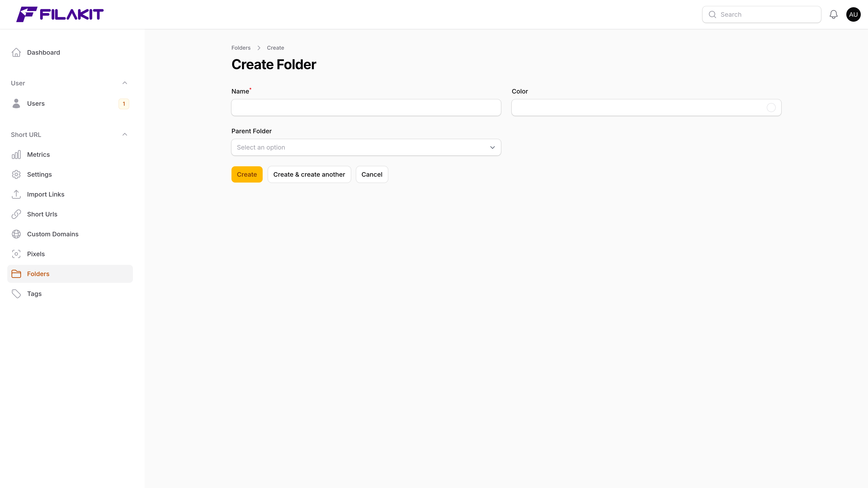Open Custom Domains page
The width and height of the screenshot is (868, 488).
coord(70,234)
